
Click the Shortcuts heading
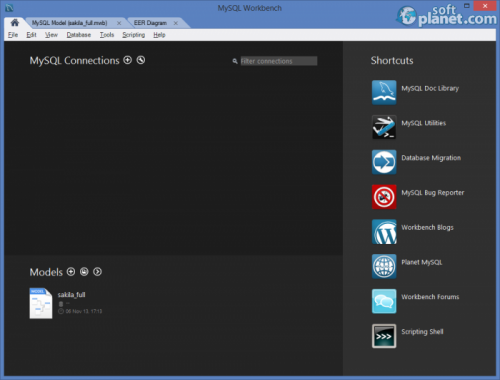pyautogui.click(x=392, y=60)
